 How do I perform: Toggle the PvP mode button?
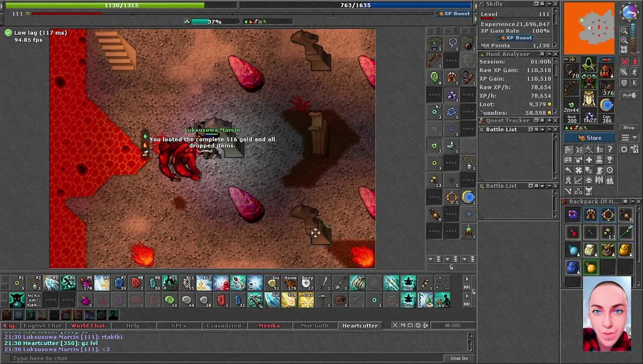click(x=629, y=95)
